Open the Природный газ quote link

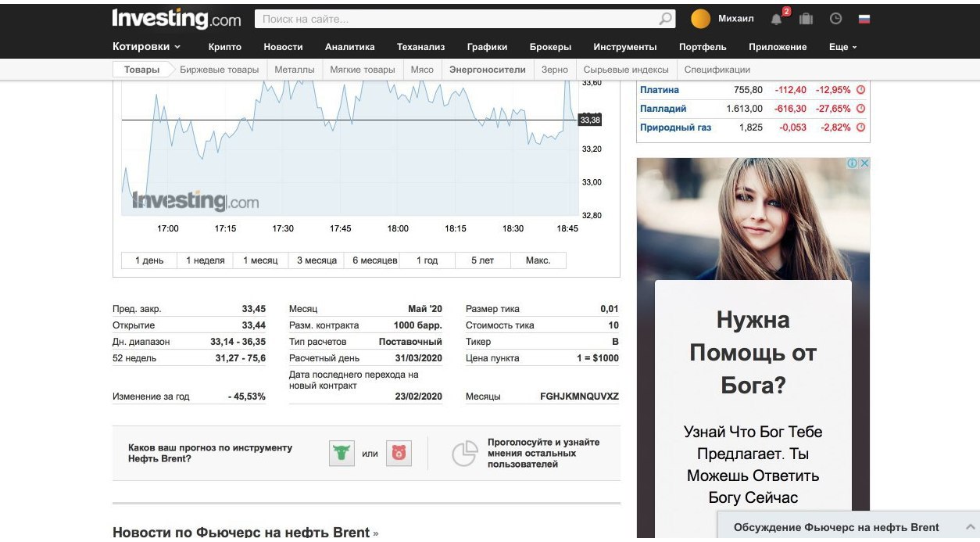(676, 127)
